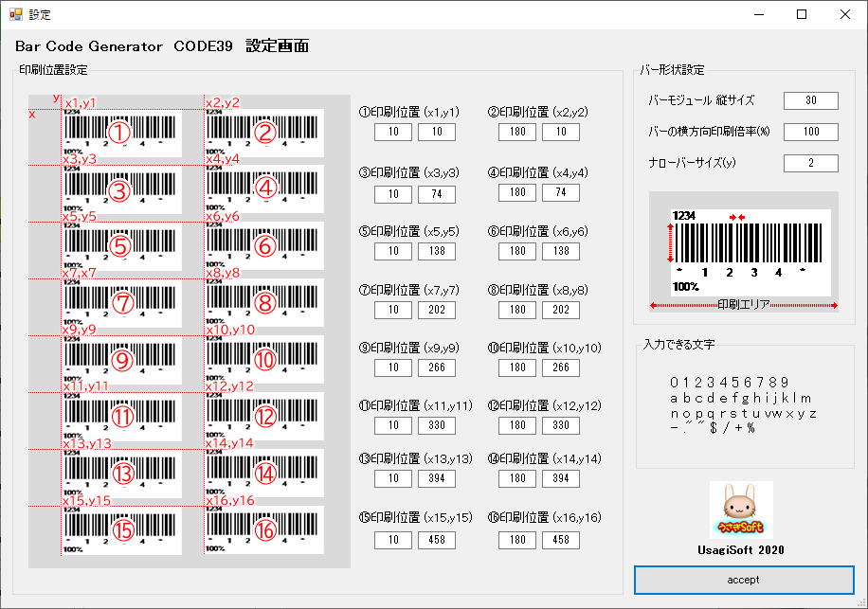Click the バーモジュール 縦サイズ field

coord(811,100)
